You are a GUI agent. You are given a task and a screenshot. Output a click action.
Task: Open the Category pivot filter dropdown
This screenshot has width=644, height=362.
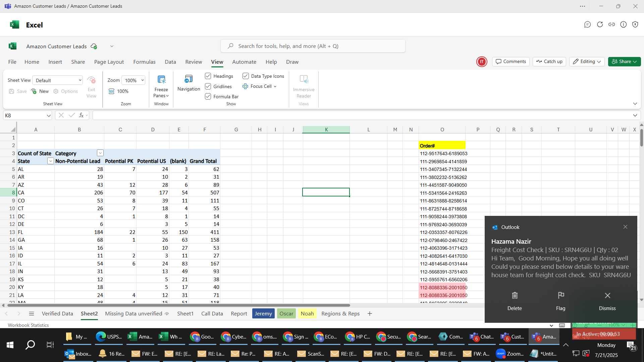(100, 153)
